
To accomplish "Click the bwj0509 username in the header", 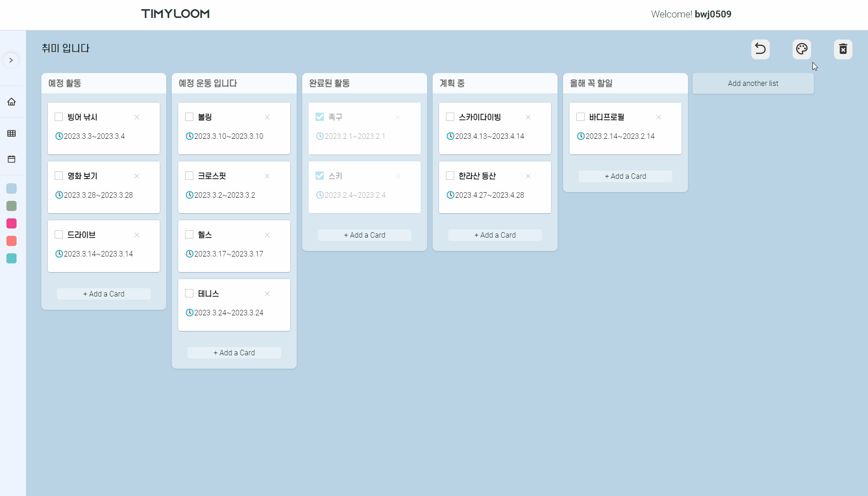I will point(713,14).
